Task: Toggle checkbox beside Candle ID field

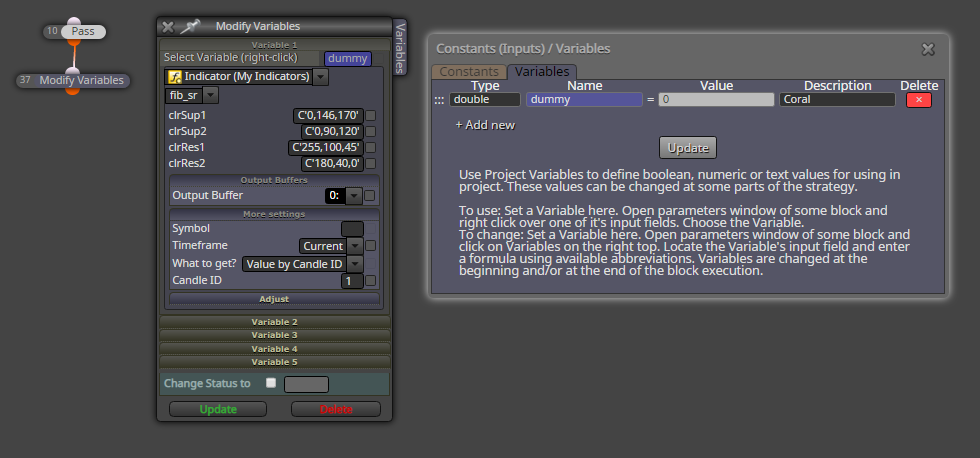Action: [370, 281]
